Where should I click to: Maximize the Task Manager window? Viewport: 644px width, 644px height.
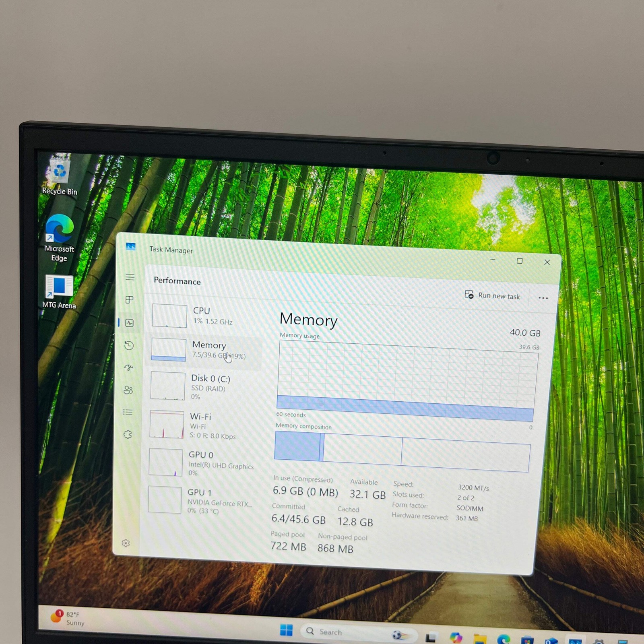click(x=520, y=261)
